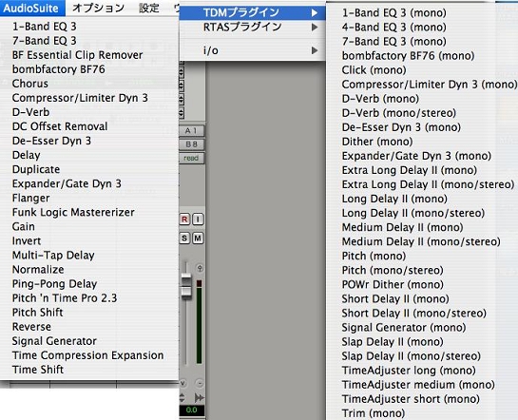Select Click (mono) TDM plug-in
518x420 pixels.
tap(374, 70)
